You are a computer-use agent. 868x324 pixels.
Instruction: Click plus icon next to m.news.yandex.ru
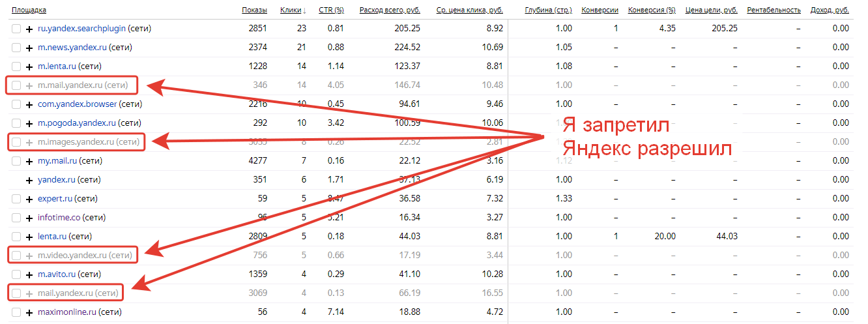point(29,48)
